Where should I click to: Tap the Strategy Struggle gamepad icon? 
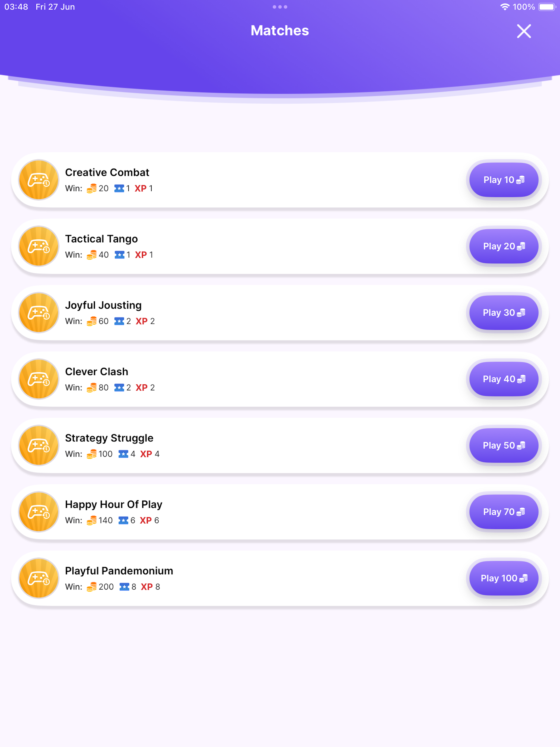click(39, 445)
